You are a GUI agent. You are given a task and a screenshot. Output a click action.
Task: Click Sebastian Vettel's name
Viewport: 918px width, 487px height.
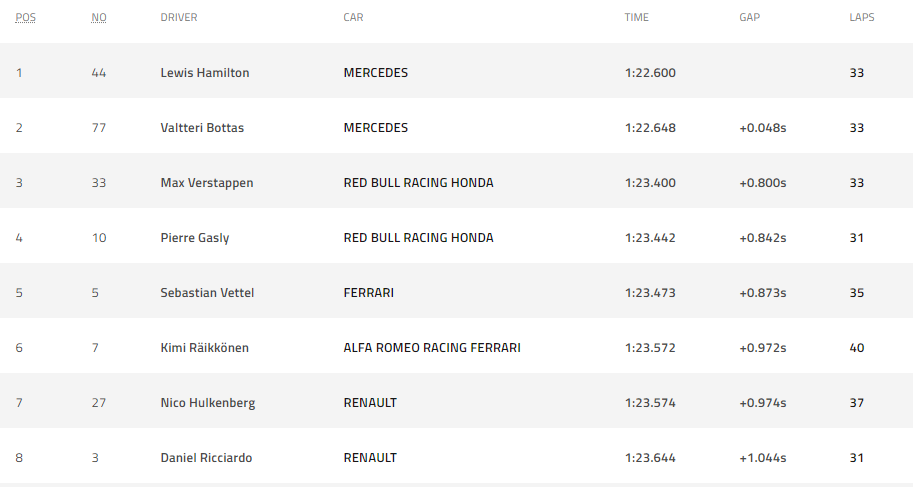point(207,293)
